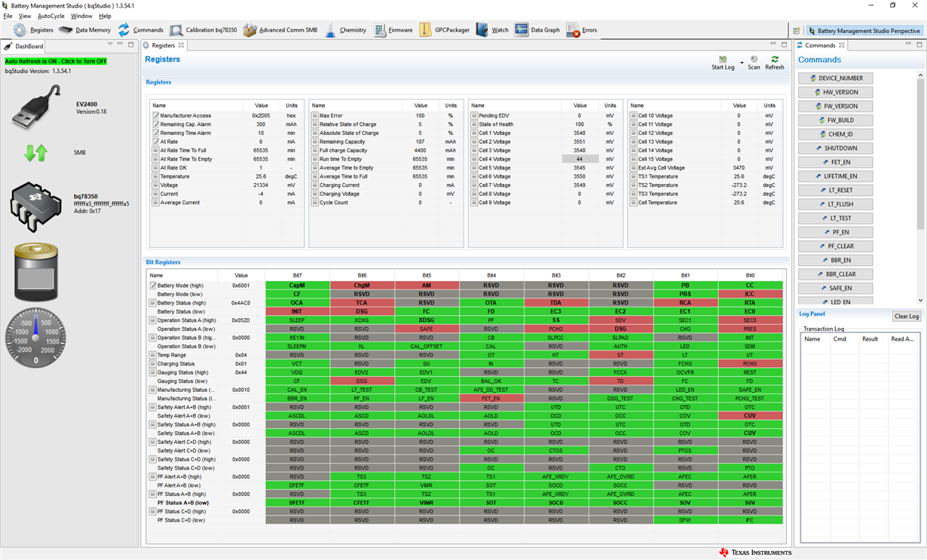Open the AutoCycle menu
The image size is (927, 560).
[x=51, y=16]
